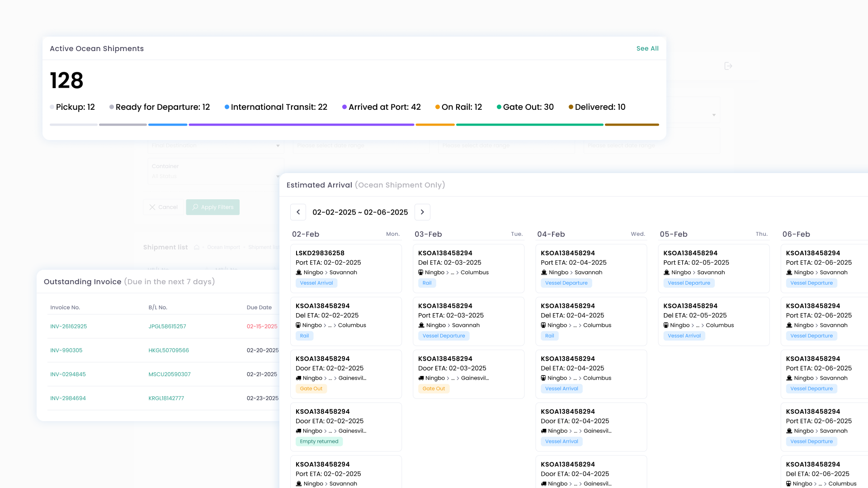Open B/L number JPGL58615257
Viewport: 868px width, 488px height.
pyautogui.click(x=167, y=326)
